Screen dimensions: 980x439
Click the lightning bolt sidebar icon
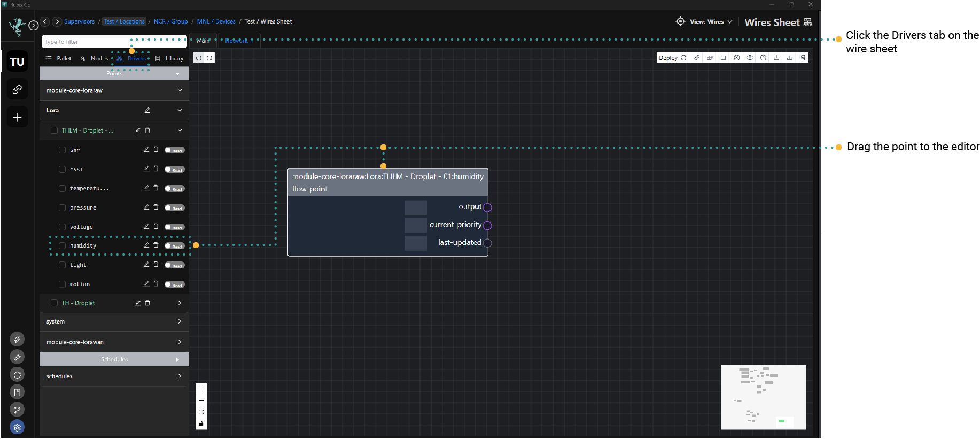pyautogui.click(x=17, y=340)
